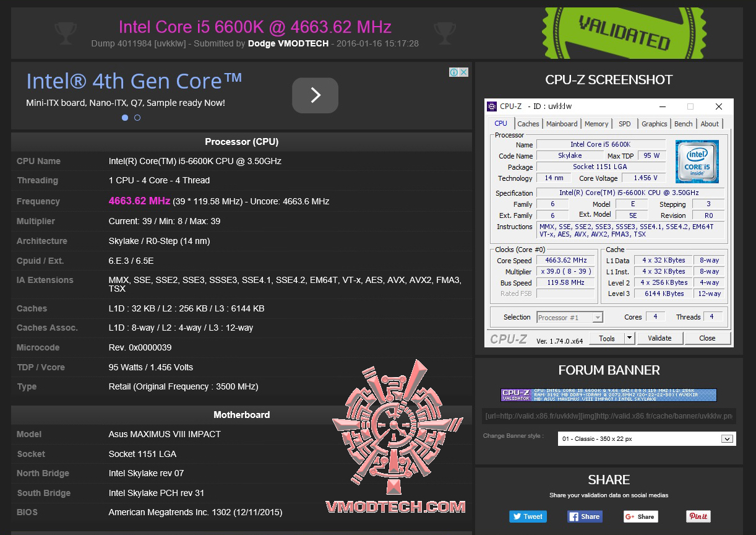Select the first ad carousel dot
756x535 pixels.
pyautogui.click(x=125, y=118)
